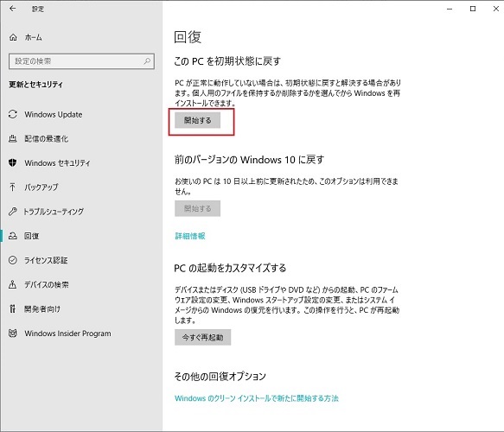Screen dimensions: 504x432
Task: Click 今すぐ再起動 button
Action: point(202,337)
